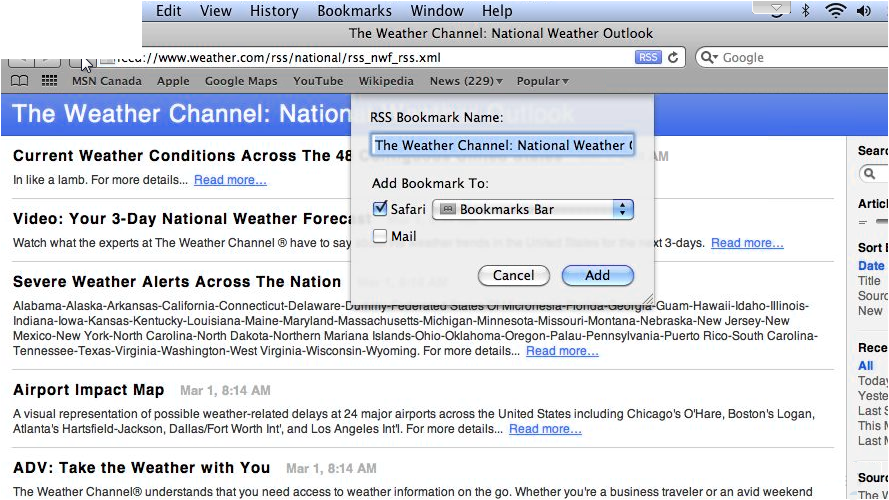The image size is (889, 500).
Task: Open Read more for 3-Day National Forecast
Action: click(747, 243)
